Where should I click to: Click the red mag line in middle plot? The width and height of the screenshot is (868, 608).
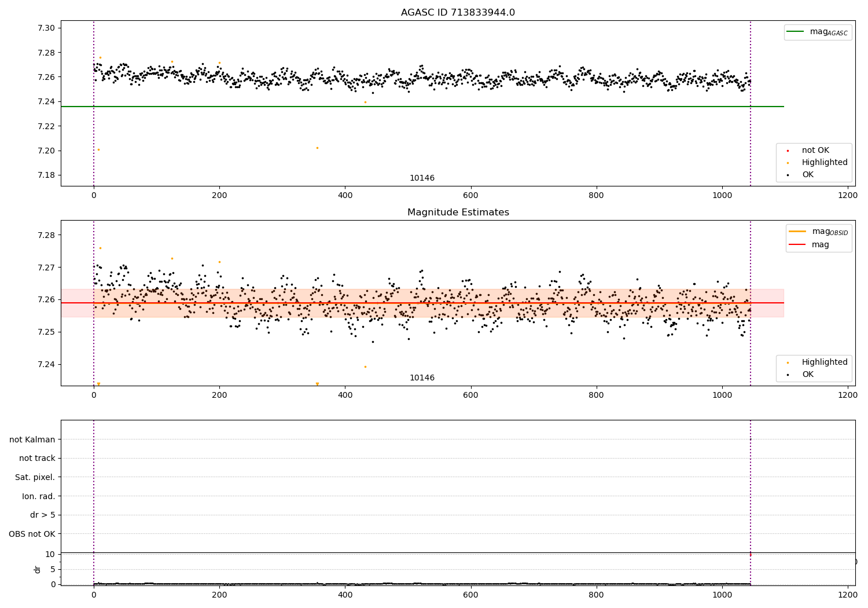click(422, 303)
